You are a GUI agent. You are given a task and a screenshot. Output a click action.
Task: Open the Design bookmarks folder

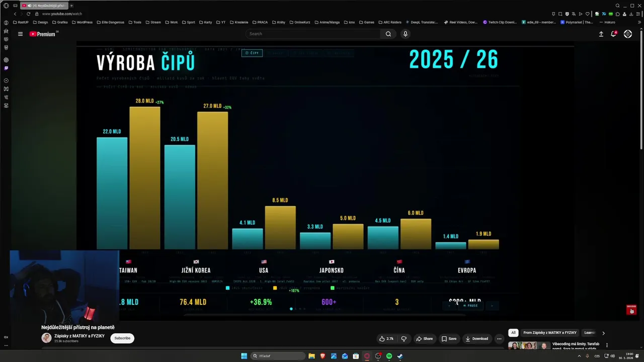[40, 22]
